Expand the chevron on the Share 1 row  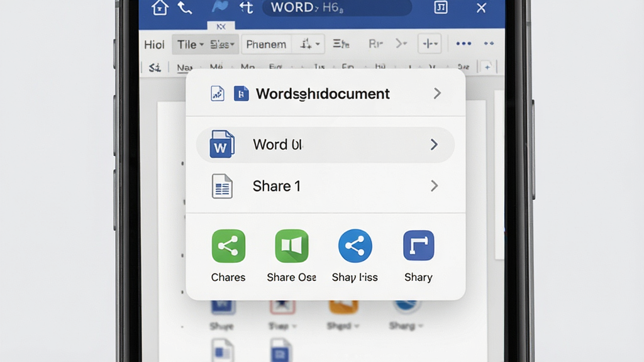(x=434, y=186)
